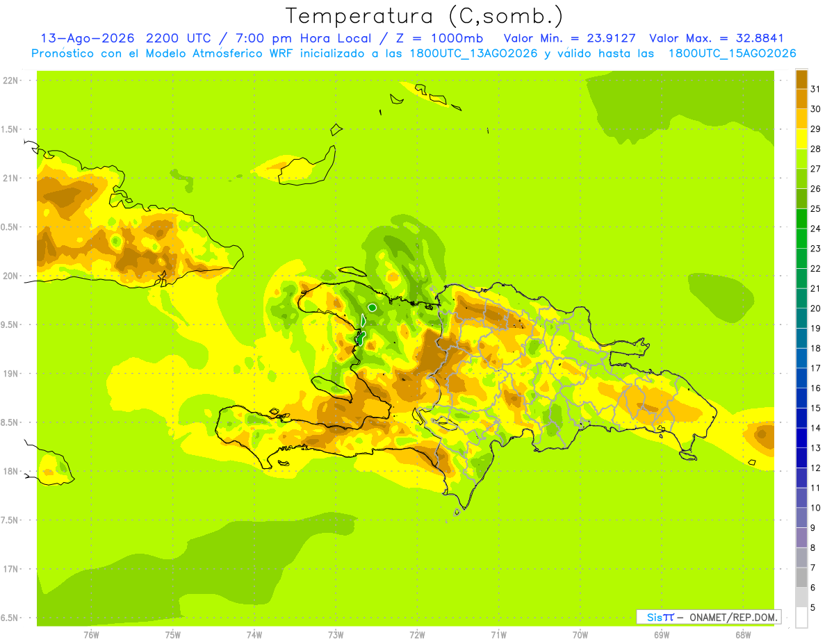Pick the grey swatch between 6 and 7
Viewport: 834px width, 644px height.
pyautogui.click(x=801, y=577)
